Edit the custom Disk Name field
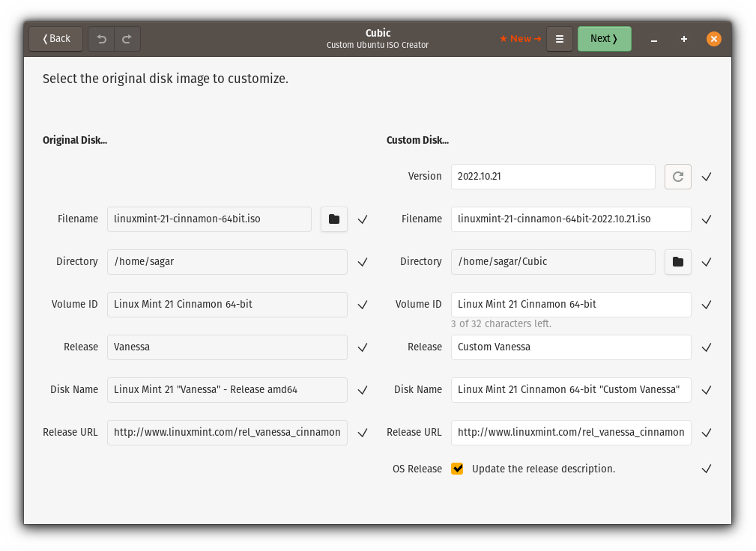This screenshot has width=756, height=551. [x=570, y=389]
